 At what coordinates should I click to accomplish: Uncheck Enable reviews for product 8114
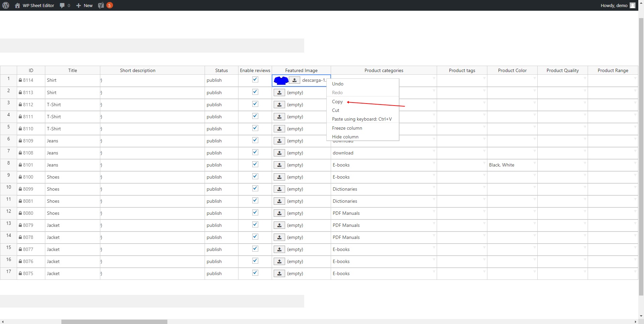point(255,80)
